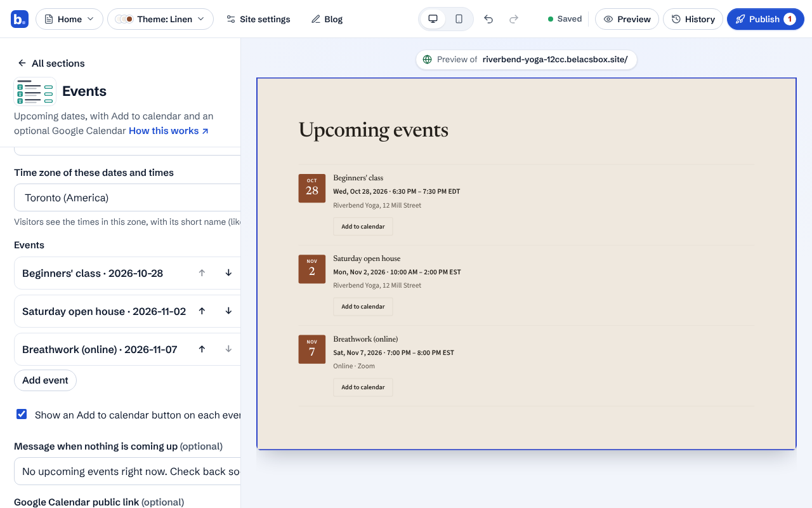Click the preview site URL pill
Image resolution: width=812 pixels, height=508 pixels.
coord(527,60)
